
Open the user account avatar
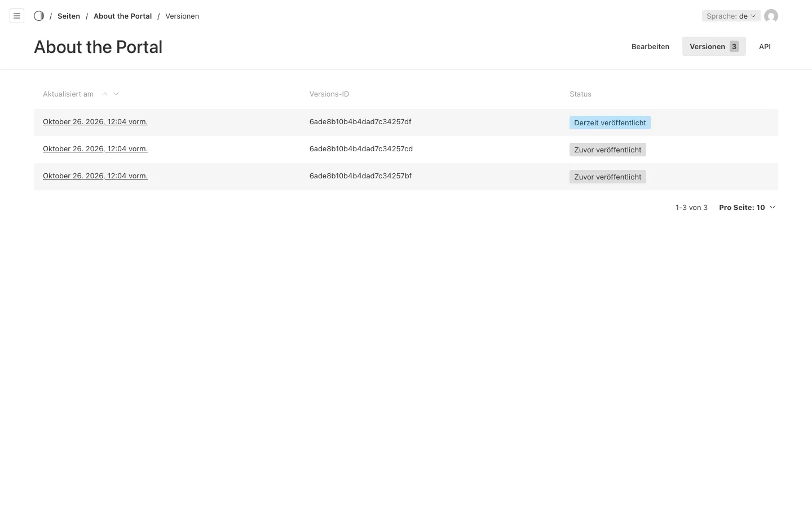[x=771, y=16]
